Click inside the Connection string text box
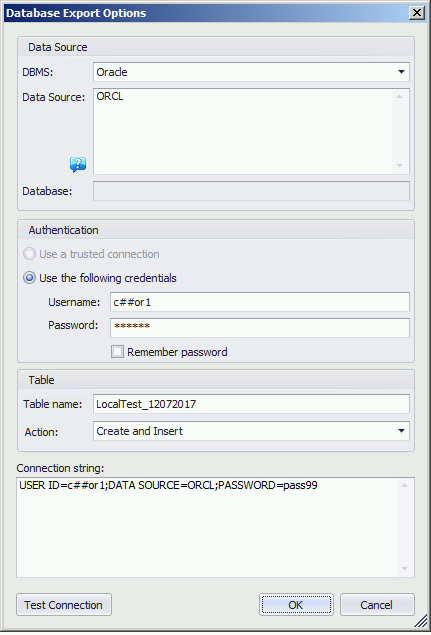 207,527
